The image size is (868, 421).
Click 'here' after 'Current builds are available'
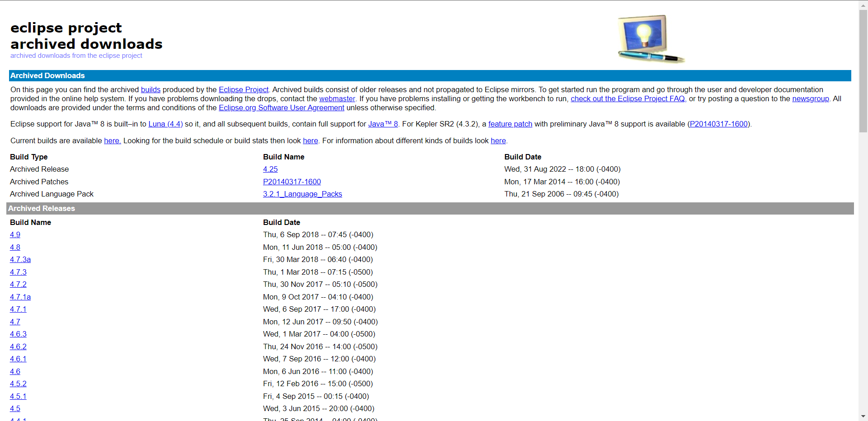(113, 140)
